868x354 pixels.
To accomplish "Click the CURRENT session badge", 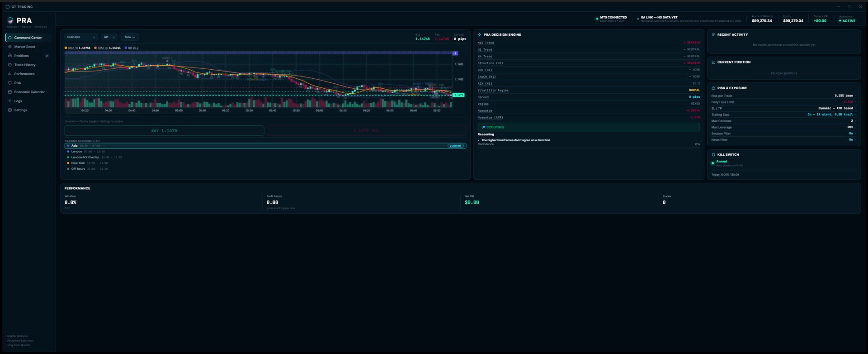I will point(456,146).
